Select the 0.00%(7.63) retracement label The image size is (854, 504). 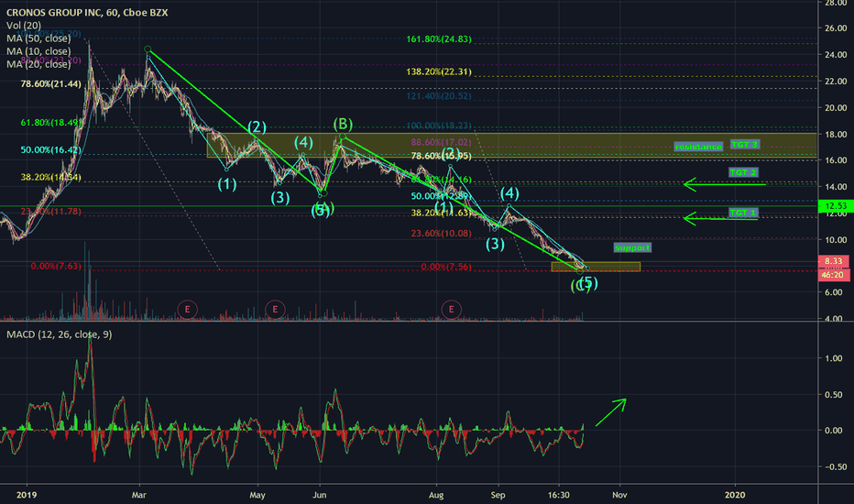click(56, 266)
